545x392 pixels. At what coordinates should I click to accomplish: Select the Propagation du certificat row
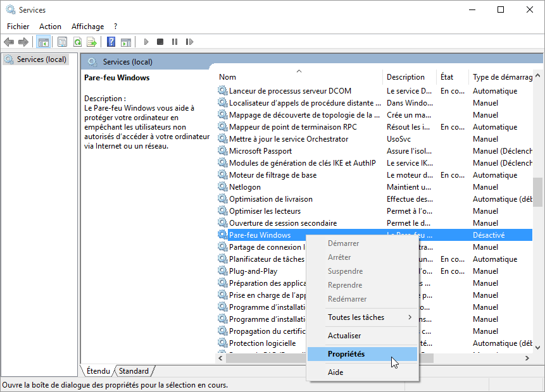[x=375, y=331]
